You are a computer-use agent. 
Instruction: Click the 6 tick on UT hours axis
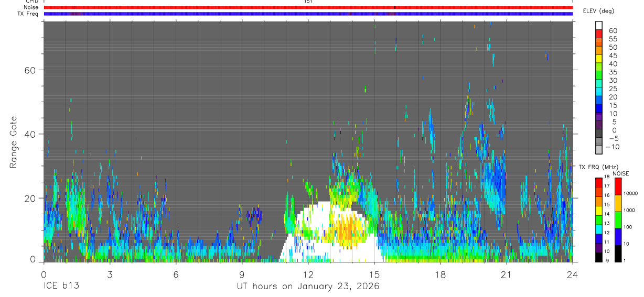coord(176,274)
